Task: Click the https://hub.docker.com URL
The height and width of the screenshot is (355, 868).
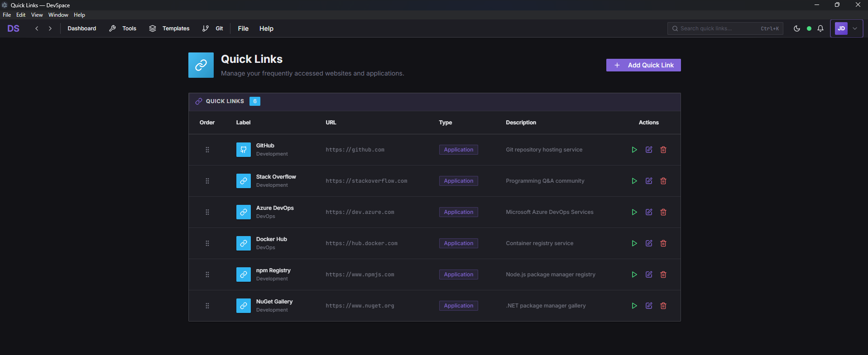Action: [x=361, y=243]
